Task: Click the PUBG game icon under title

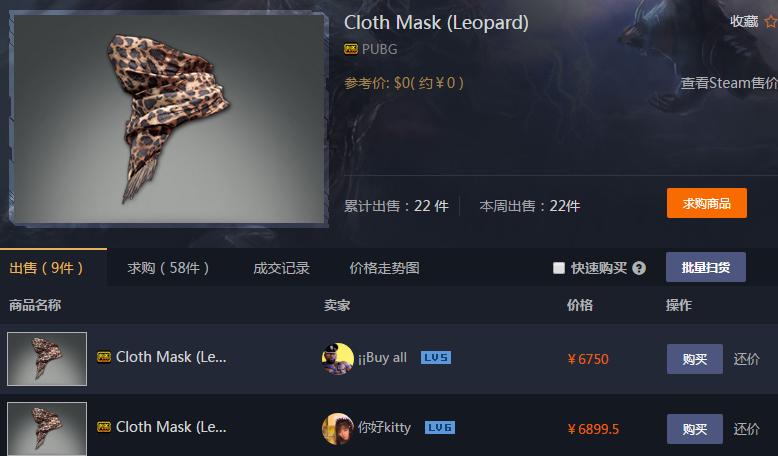Action: 351,49
